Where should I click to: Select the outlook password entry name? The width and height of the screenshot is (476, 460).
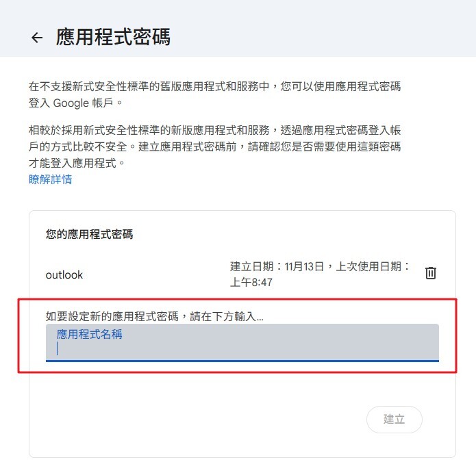point(64,275)
